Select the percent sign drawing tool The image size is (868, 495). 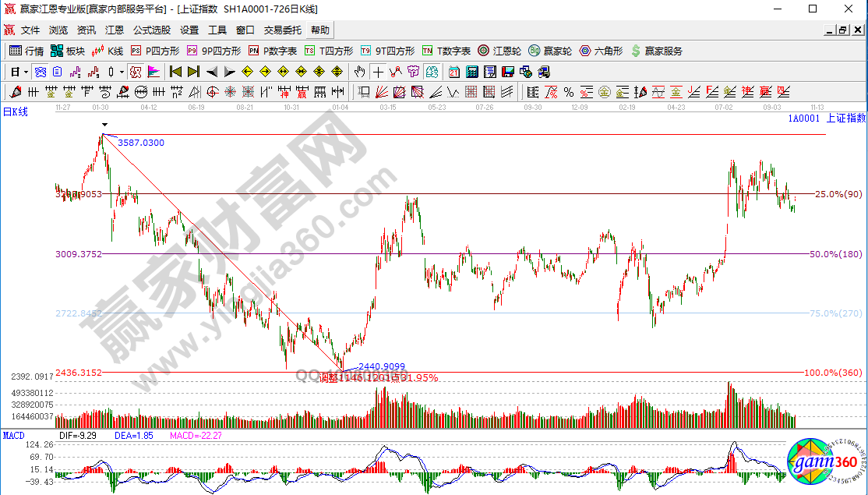(569, 92)
